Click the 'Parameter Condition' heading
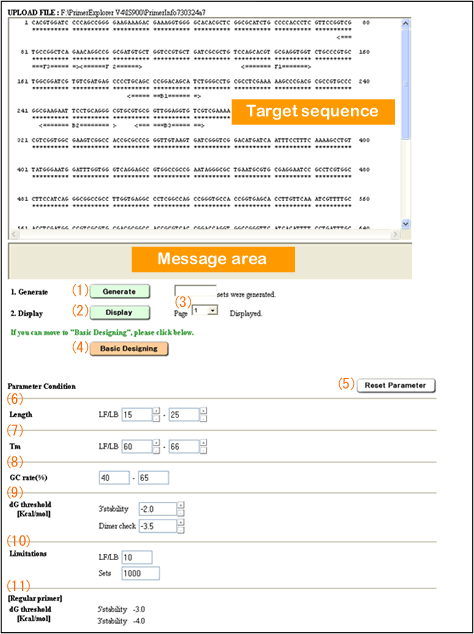474x634 pixels. [43, 386]
